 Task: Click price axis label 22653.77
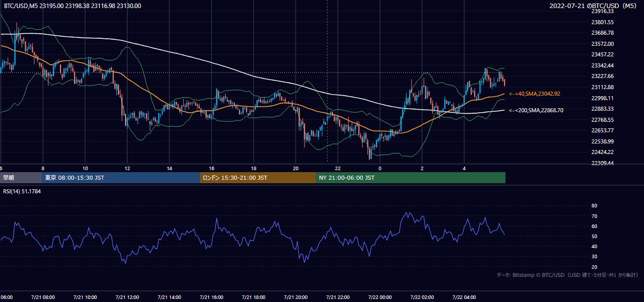click(x=602, y=130)
